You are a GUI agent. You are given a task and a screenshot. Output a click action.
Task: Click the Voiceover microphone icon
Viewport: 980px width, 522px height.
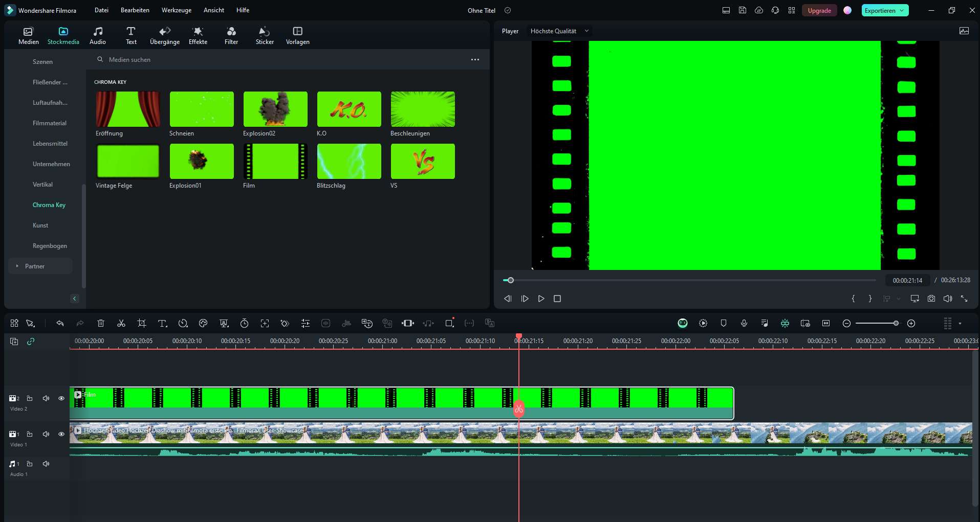[744, 323]
